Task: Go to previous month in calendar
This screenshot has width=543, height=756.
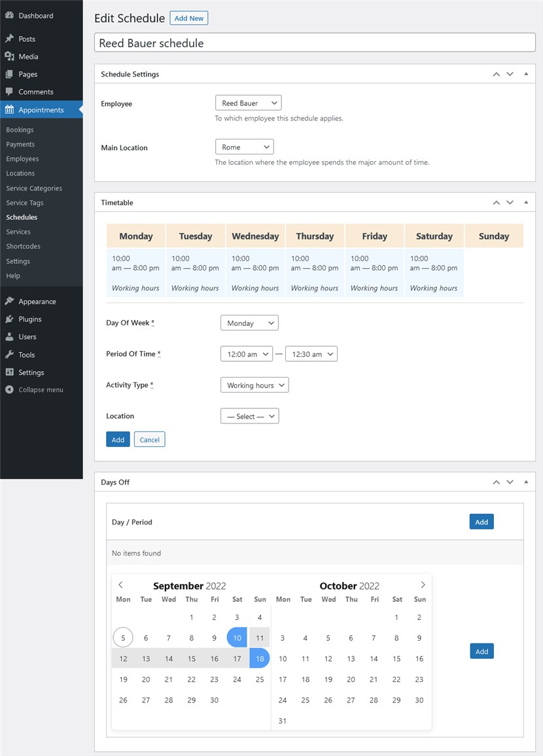Action: coord(120,585)
